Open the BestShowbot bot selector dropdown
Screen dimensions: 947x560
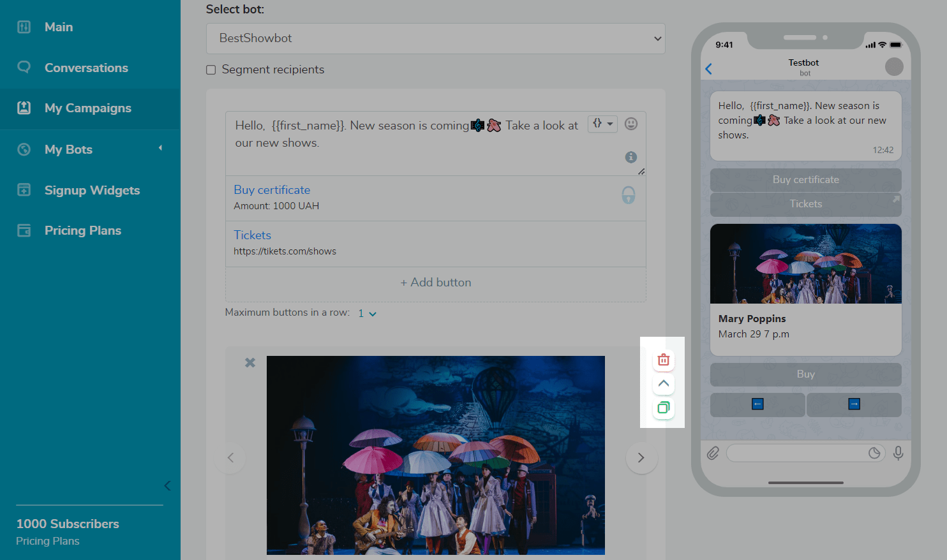tap(435, 38)
